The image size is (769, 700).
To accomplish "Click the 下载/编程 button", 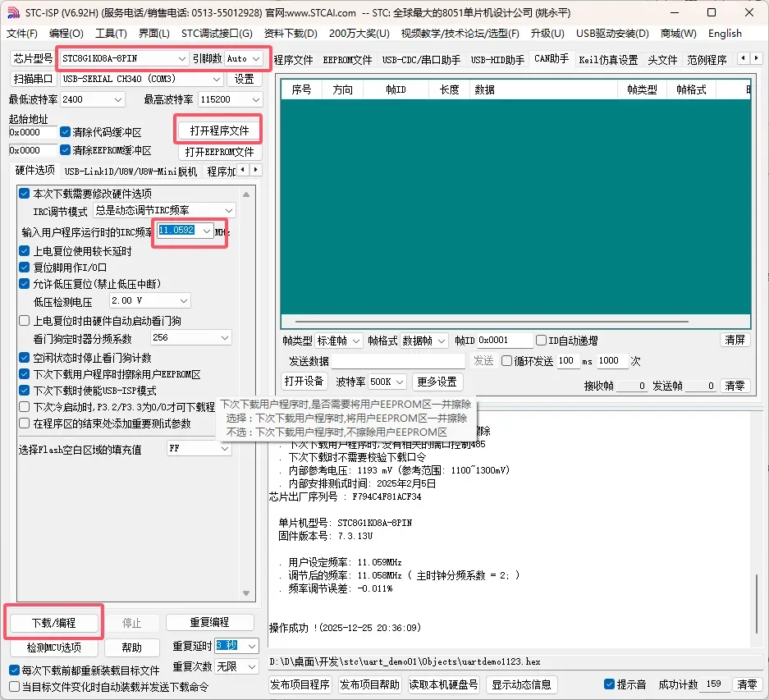I will 53,623.
